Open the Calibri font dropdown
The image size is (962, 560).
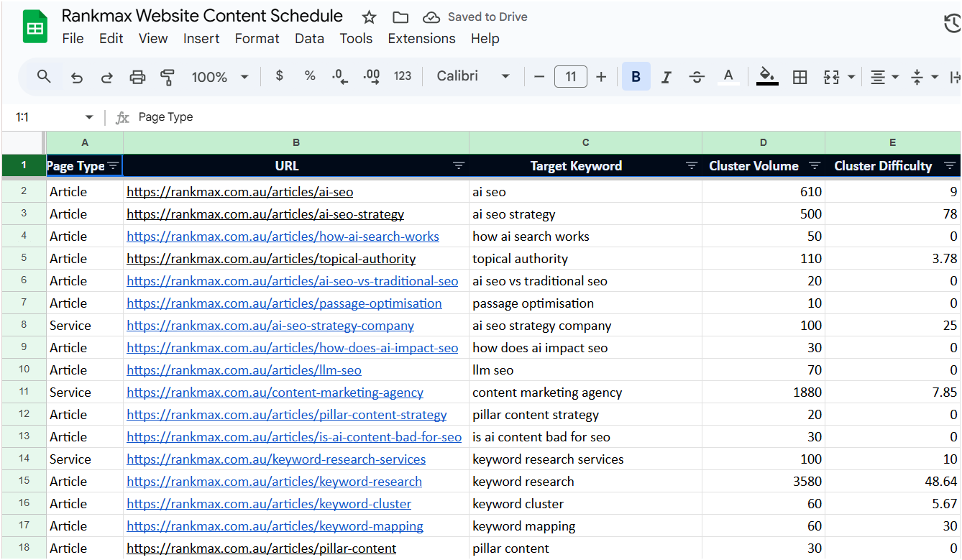tap(472, 75)
